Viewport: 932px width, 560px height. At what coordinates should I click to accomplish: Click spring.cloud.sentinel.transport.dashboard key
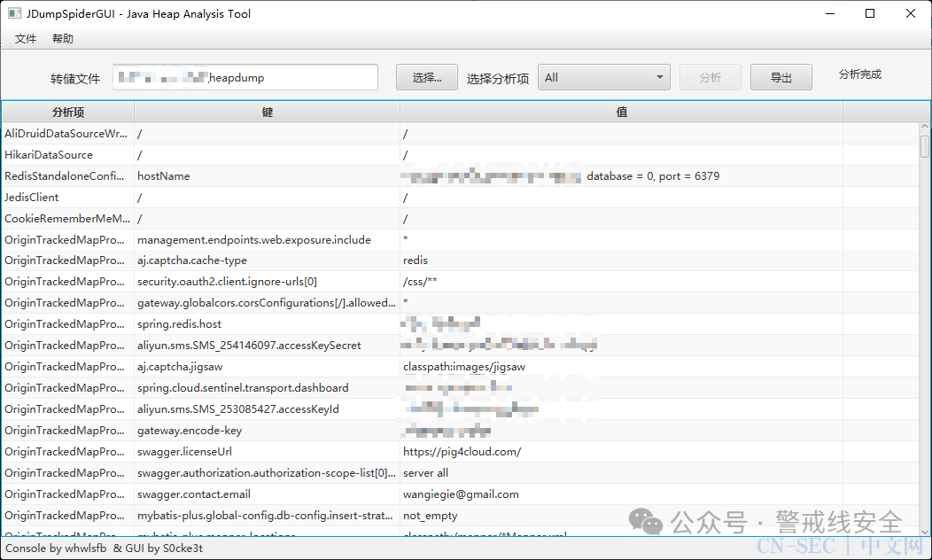pyautogui.click(x=268, y=387)
